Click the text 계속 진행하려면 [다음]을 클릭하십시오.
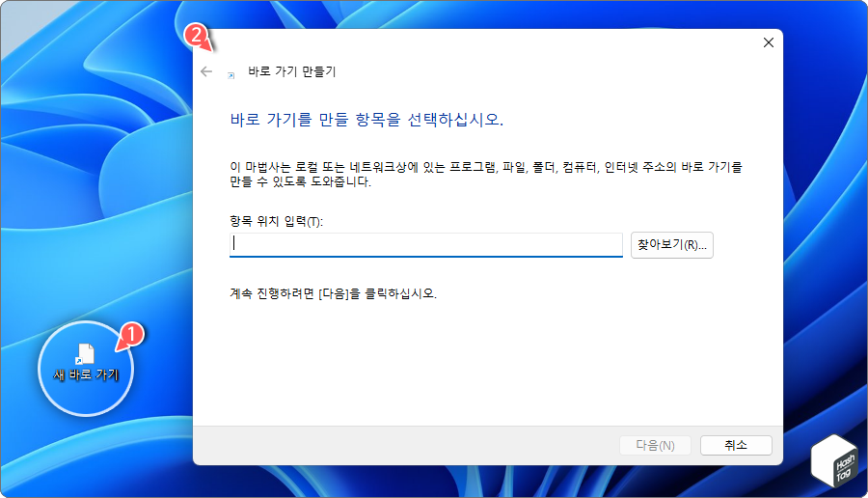Screen dimensions: 868x498 (x=334, y=293)
